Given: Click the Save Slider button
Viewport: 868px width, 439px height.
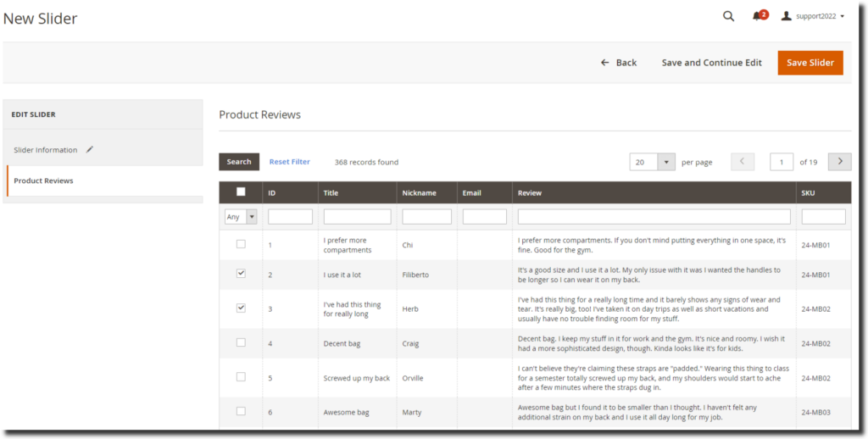Looking at the screenshot, I should 810,63.
